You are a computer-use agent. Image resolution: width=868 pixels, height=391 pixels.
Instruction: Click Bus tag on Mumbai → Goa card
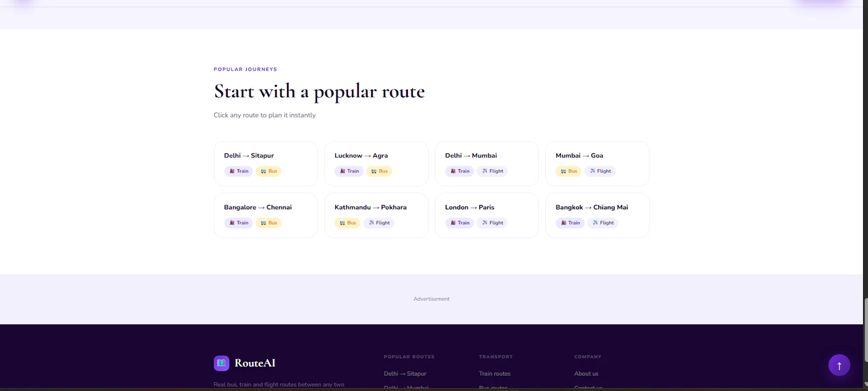[x=569, y=171]
